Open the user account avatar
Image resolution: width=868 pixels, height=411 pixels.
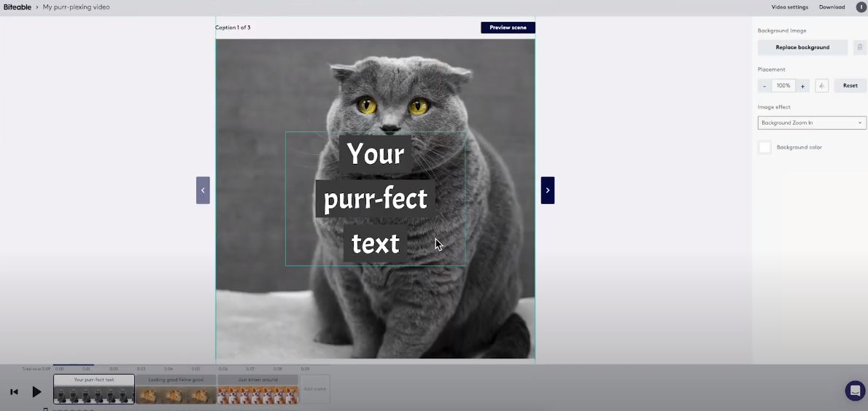click(x=861, y=7)
